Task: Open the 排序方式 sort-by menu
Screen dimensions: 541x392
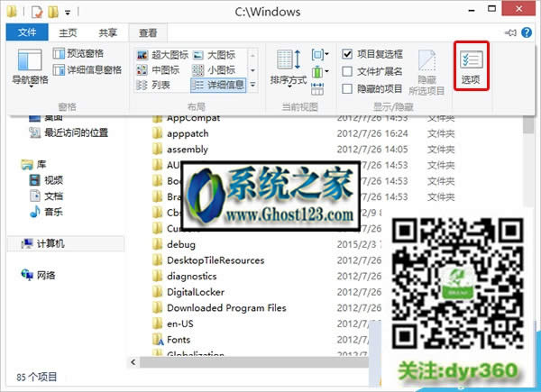Action: click(289, 68)
